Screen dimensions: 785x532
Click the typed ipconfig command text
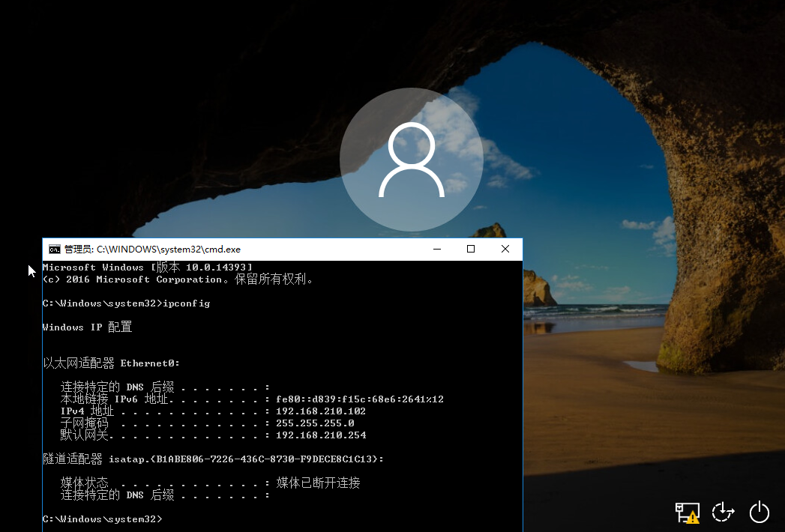click(187, 303)
